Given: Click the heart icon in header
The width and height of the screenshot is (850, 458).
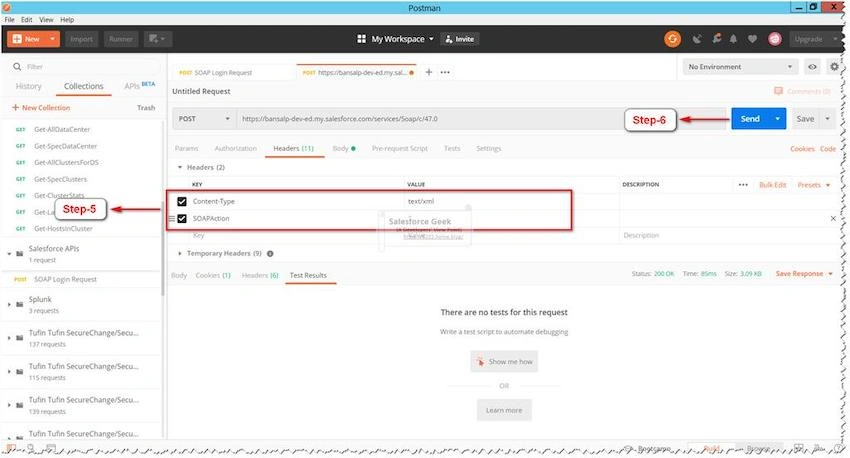Looking at the screenshot, I should coord(752,39).
